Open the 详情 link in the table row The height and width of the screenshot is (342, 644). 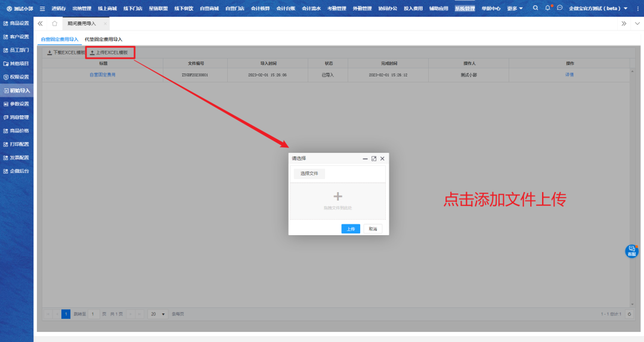[x=569, y=75]
